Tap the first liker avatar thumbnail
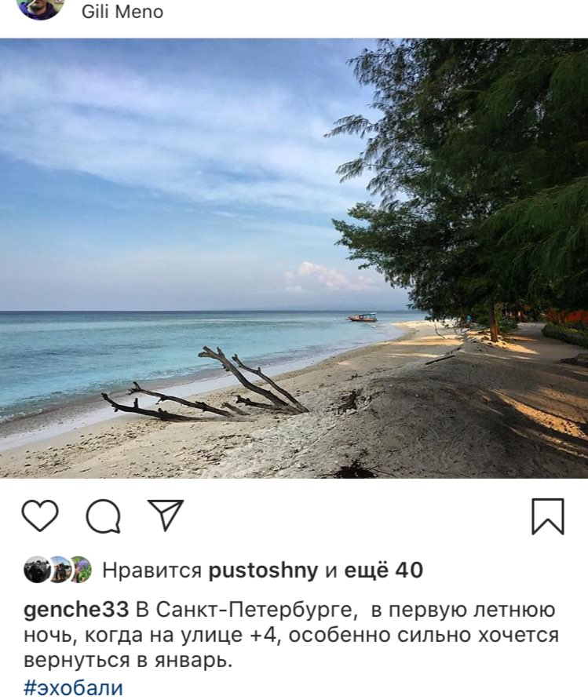 tap(37, 570)
